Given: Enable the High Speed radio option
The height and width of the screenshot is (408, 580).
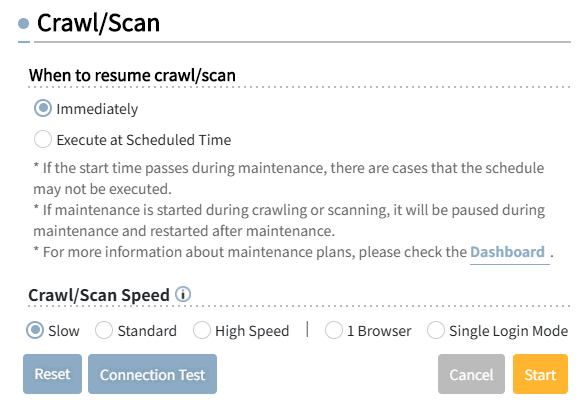Looking at the screenshot, I should click(x=202, y=330).
